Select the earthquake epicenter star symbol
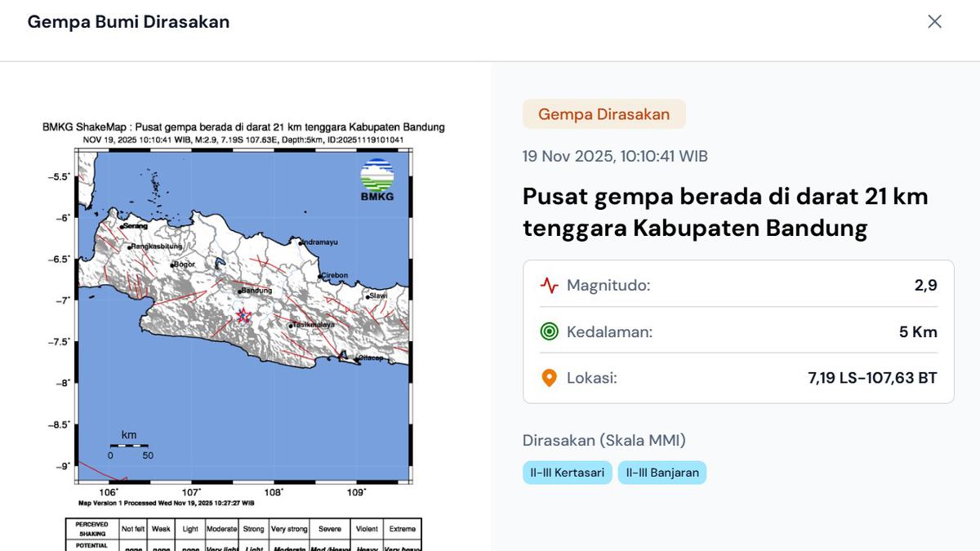 (244, 313)
